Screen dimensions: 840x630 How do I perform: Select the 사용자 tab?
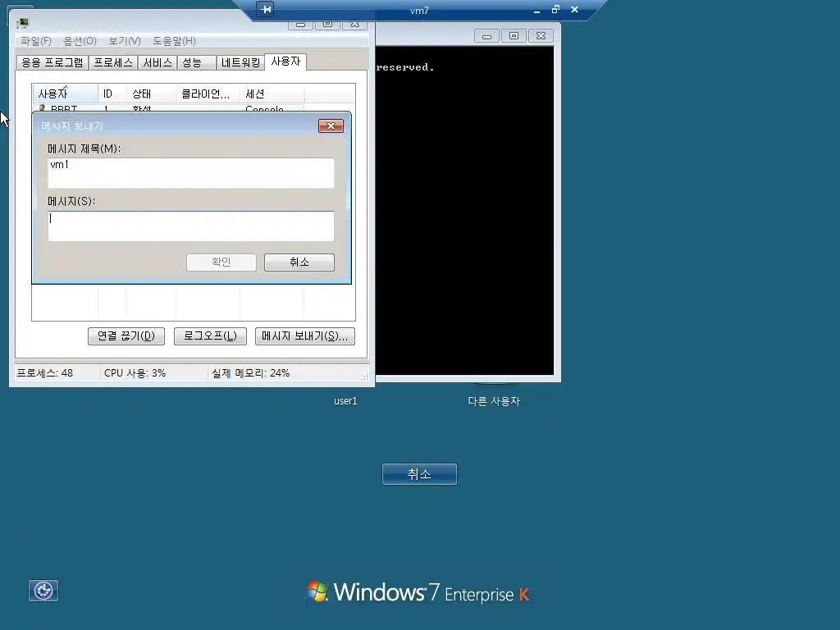(x=285, y=62)
